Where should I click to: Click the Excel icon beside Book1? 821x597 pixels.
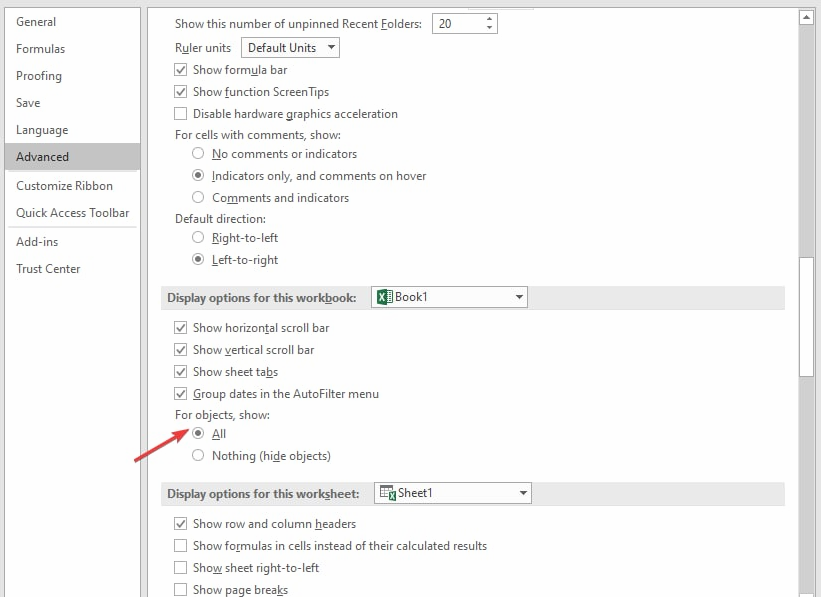click(384, 297)
